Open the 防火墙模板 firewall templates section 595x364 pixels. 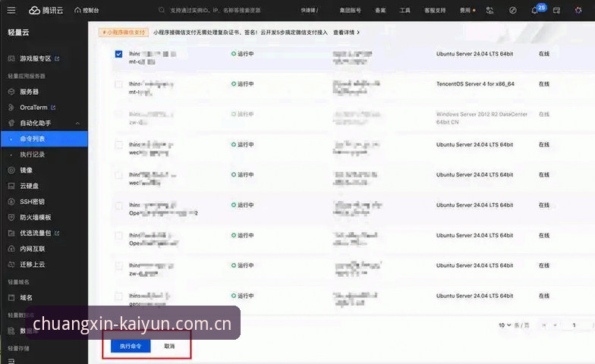(35, 217)
